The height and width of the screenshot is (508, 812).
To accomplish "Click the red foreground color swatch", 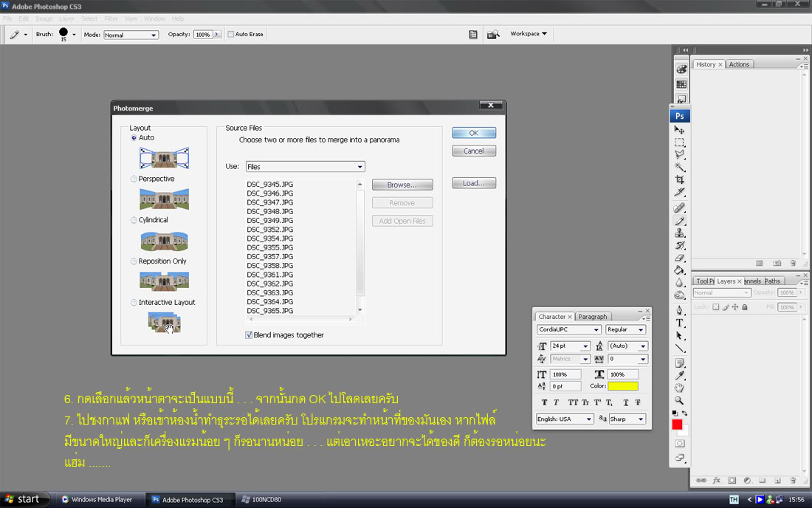I will [x=677, y=425].
